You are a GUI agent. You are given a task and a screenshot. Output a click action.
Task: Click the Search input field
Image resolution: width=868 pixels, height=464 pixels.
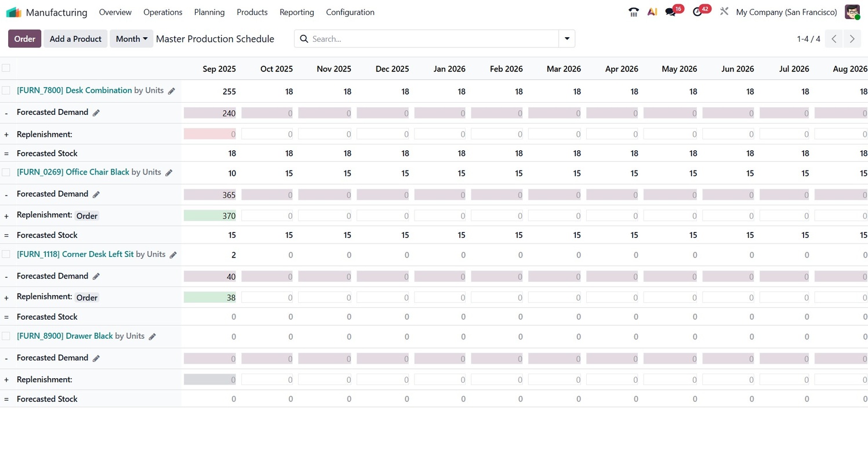click(x=434, y=39)
